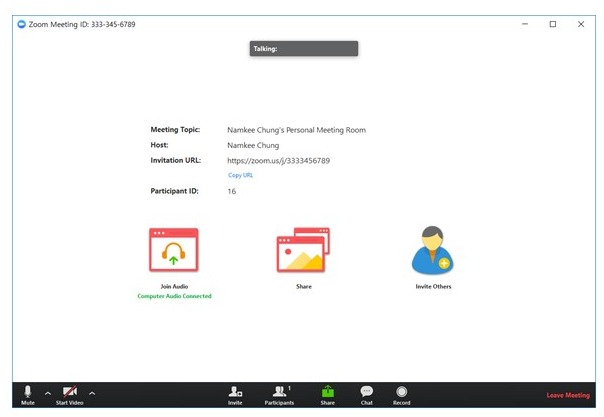
Task: Click the Join Audio headphone icon
Action: pyautogui.click(x=174, y=250)
